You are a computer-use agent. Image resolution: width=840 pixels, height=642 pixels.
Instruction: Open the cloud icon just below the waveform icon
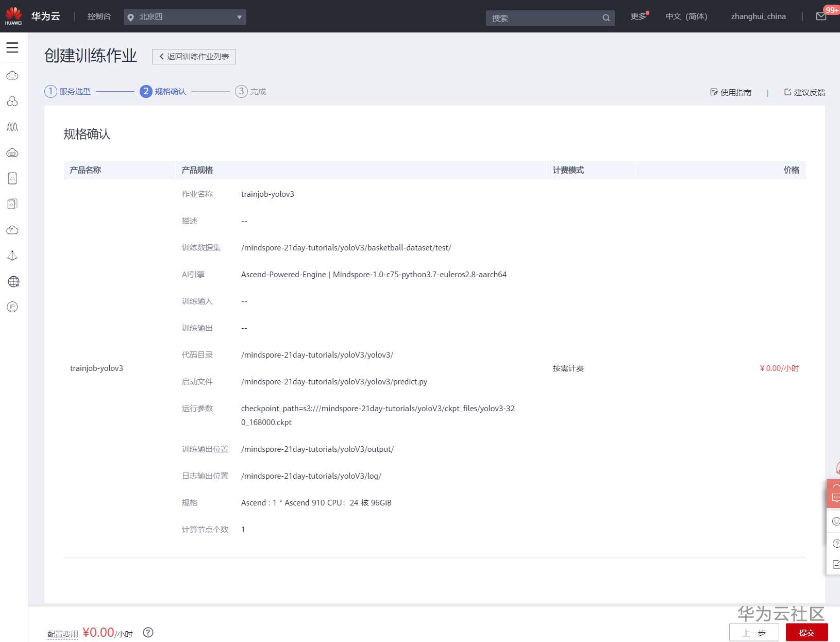[x=12, y=153]
